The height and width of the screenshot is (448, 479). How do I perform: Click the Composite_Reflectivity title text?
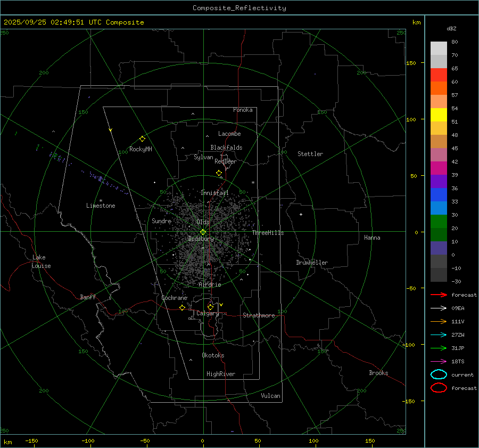[239, 8]
